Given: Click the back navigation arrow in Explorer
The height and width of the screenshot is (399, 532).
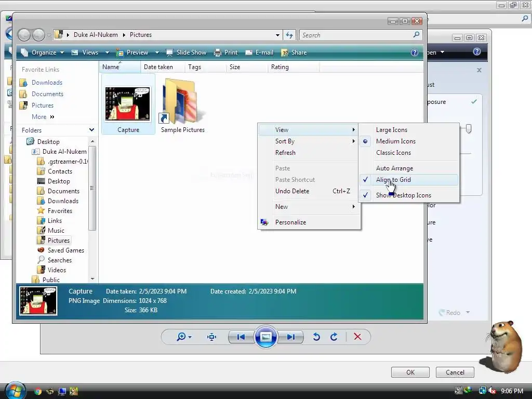Looking at the screenshot, I should (x=24, y=35).
